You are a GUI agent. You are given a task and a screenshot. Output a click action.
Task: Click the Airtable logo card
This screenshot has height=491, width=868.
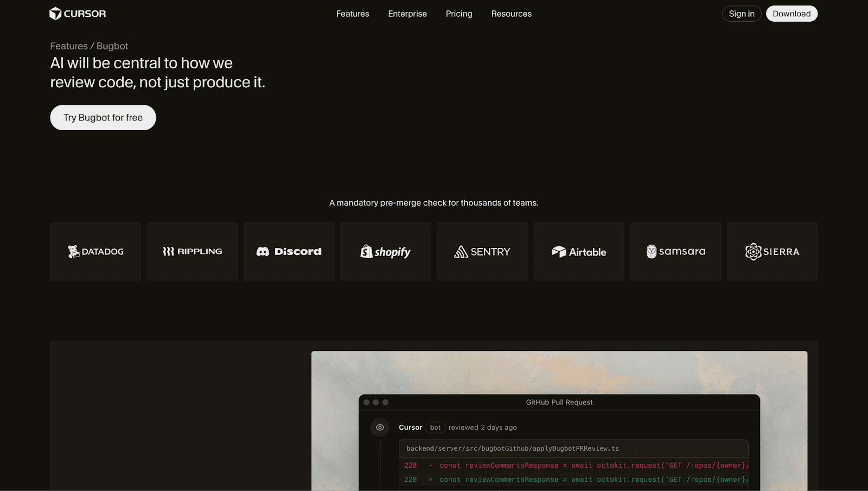pyautogui.click(x=579, y=251)
